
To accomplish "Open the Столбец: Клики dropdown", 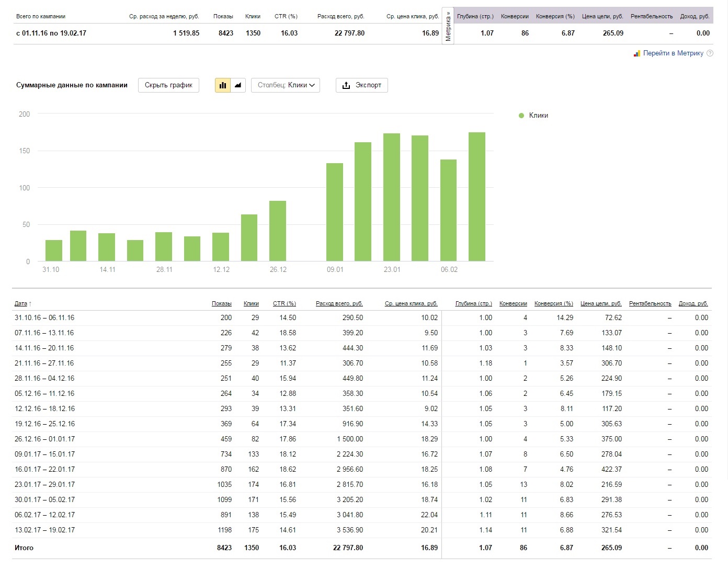I will 286,85.
